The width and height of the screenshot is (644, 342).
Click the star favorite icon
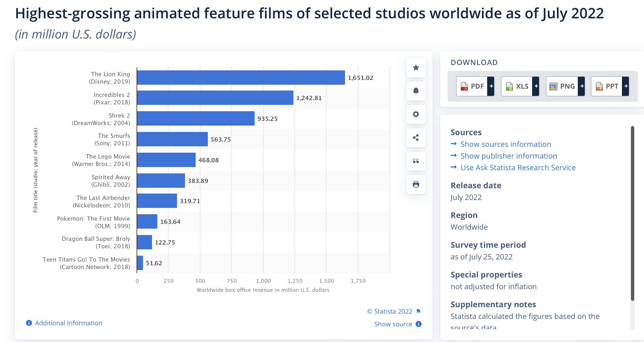tap(416, 68)
